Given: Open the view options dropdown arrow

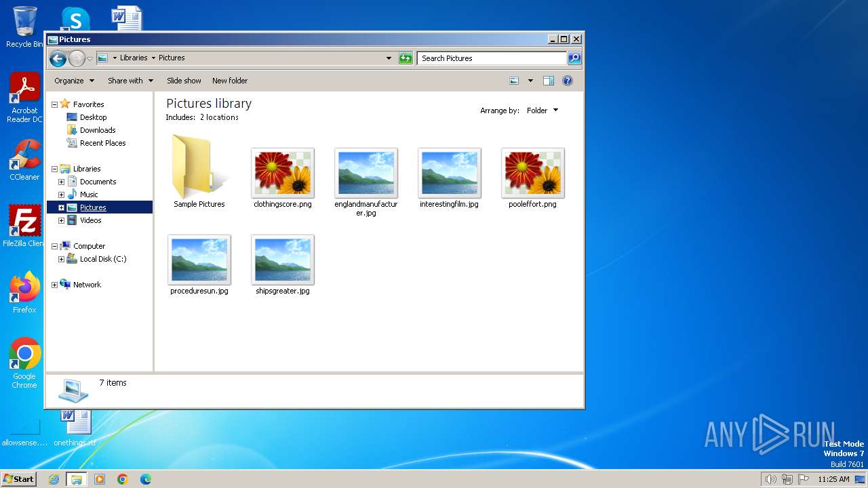Looking at the screenshot, I should (x=530, y=81).
